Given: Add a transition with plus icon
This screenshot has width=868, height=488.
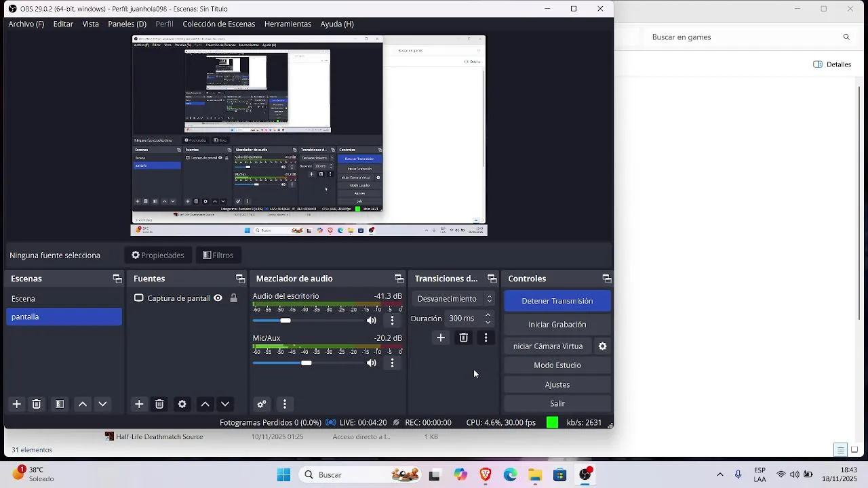Looking at the screenshot, I should pyautogui.click(x=441, y=338).
